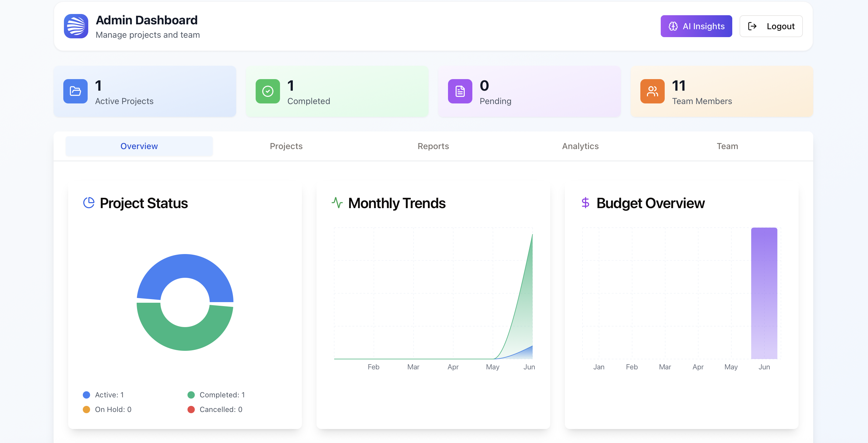Select the Overview tab
Screen dimensions: 868x443
(139, 146)
